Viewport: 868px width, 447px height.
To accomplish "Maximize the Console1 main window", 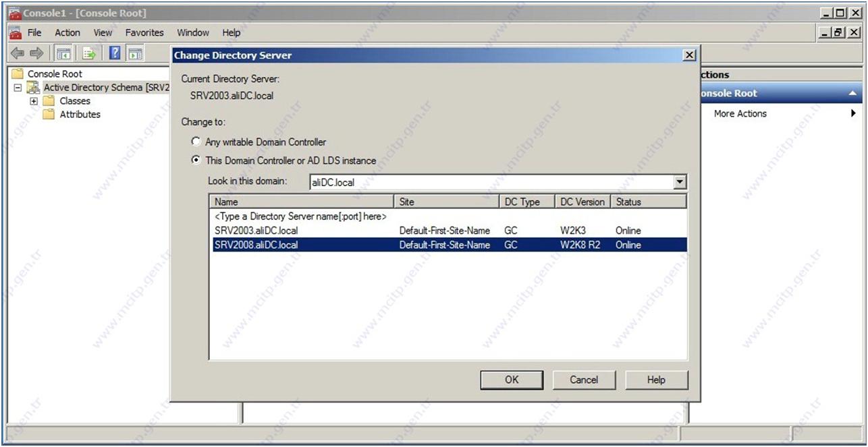I will [x=841, y=13].
